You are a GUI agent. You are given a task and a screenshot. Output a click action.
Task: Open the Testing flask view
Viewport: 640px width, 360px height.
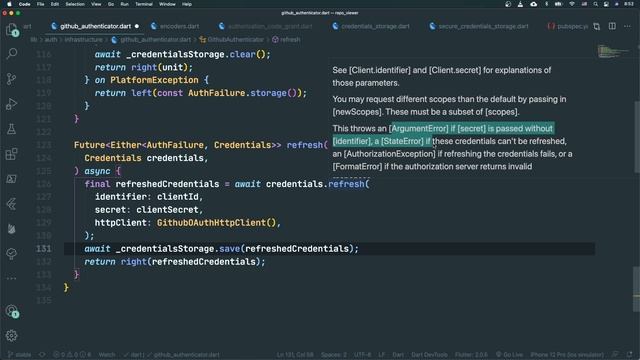[12, 129]
